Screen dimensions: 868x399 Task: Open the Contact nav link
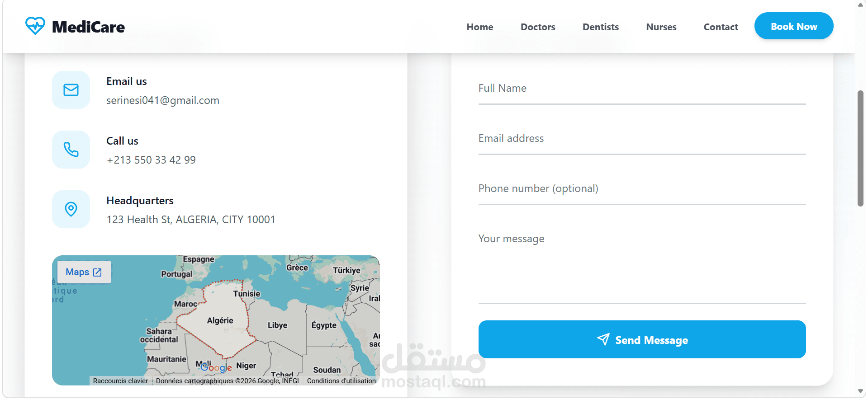click(721, 27)
